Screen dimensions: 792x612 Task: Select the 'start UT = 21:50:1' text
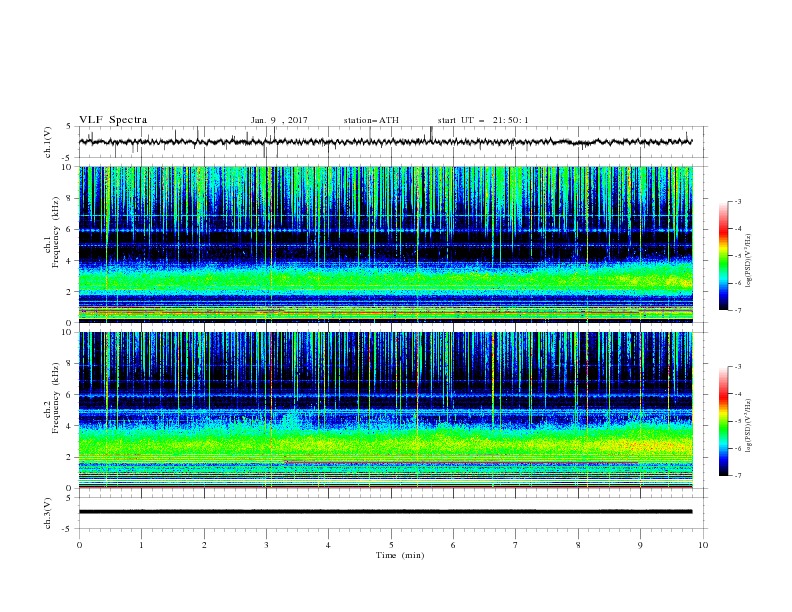point(483,120)
